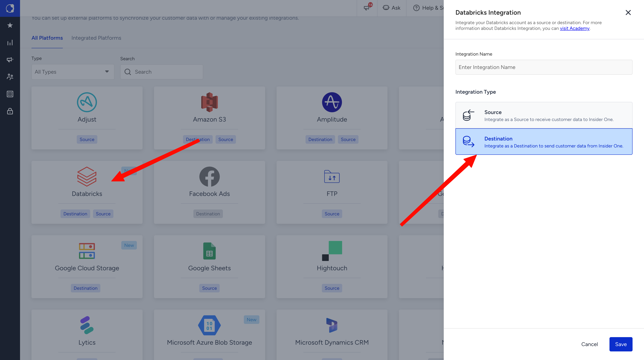Screen dimensions: 644x360
Task: Click the Integration Type heading
Action: pyautogui.click(x=475, y=92)
